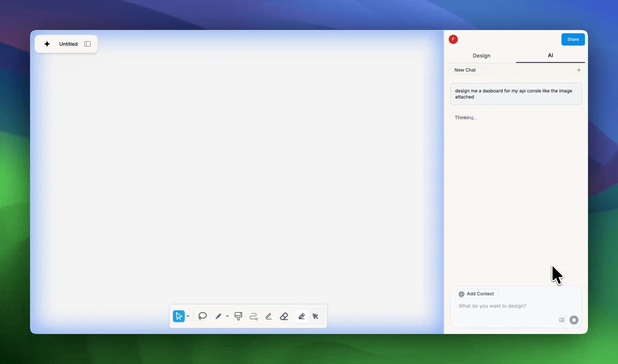Expand the selection tool options chevron

tap(188, 316)
